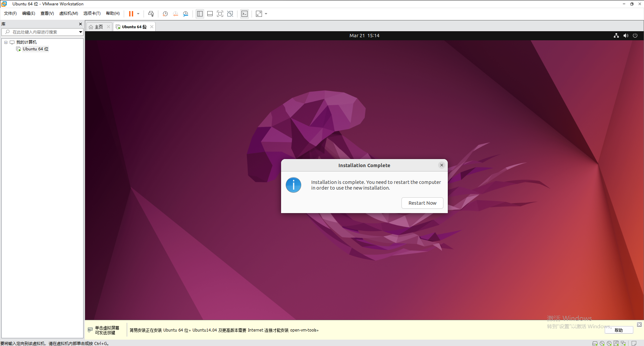This screenshot has height=346, width=644.
Task: Click the stretch guest display icon
Action: 259,14
